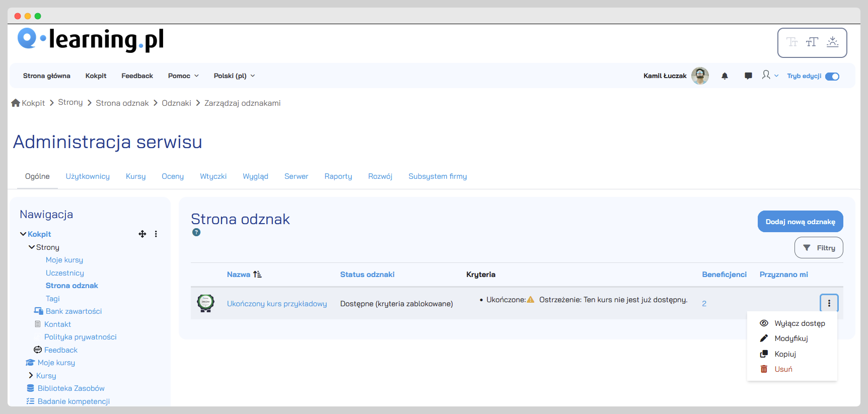The height and width of the screenshot is (414, 868).
Task: Click the badge image thumbnail in table
Action: 205,303
